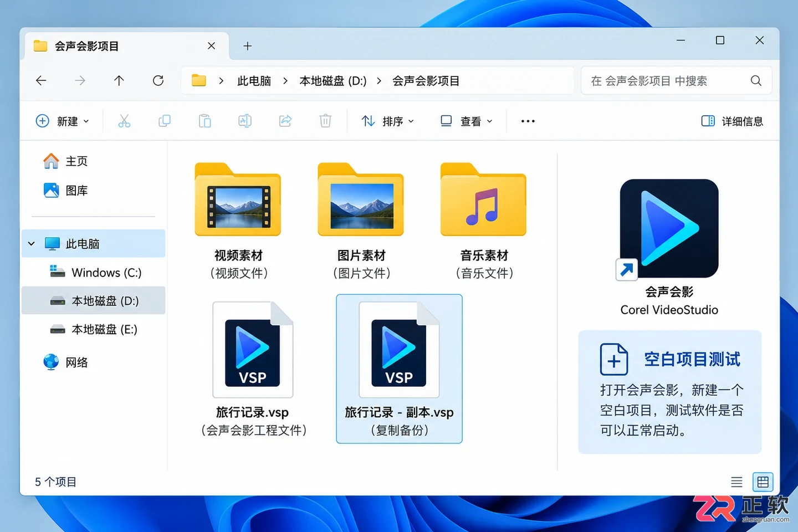Open the 视频素材 folder
The image size is (798, 532).
tap(238, 221)
